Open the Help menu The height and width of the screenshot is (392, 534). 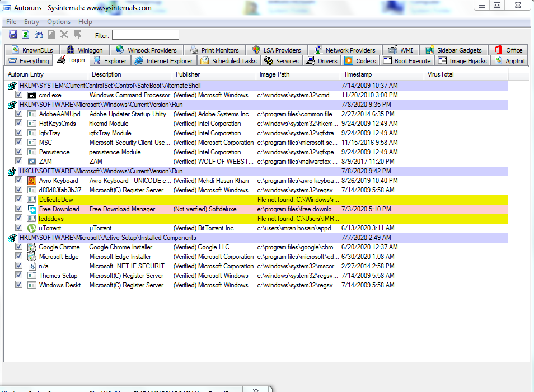pyautogui.click(x=85, y=22)
